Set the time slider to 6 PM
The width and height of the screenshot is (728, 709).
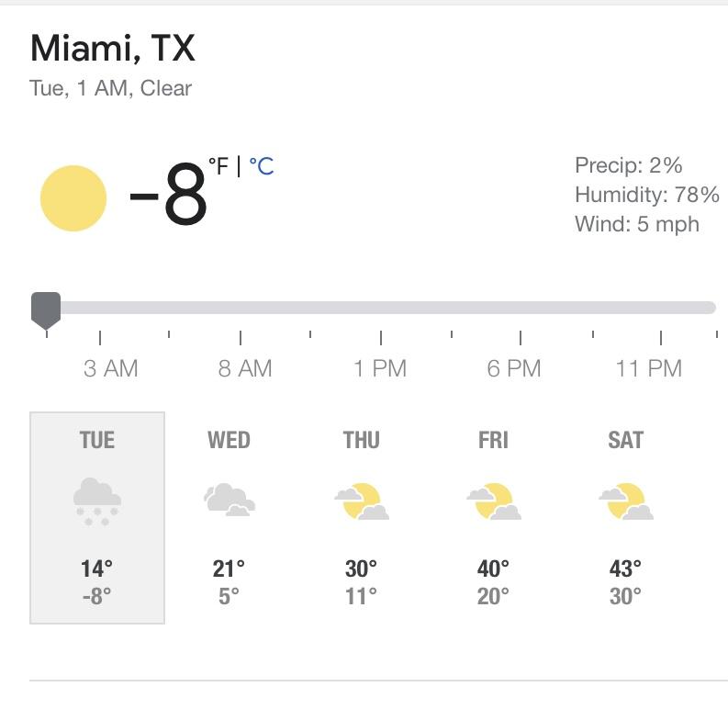[x=521, y=308]
